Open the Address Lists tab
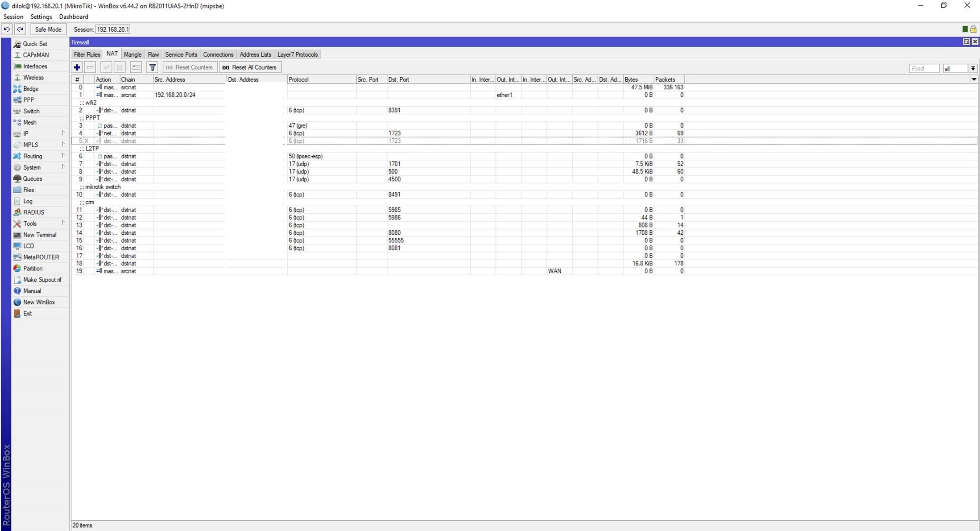Image resolution: width=980 pixels, height=531 pixels. tap(255, 54)
